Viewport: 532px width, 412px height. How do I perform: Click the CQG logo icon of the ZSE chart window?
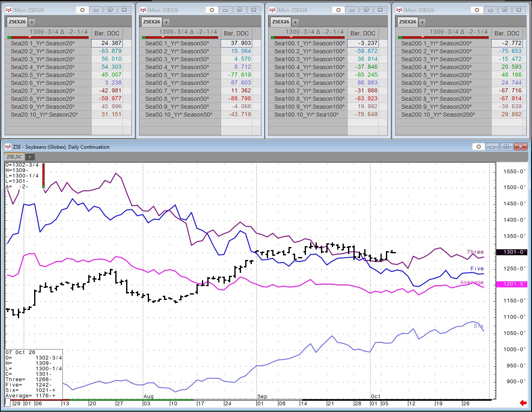tap(8, 147)
